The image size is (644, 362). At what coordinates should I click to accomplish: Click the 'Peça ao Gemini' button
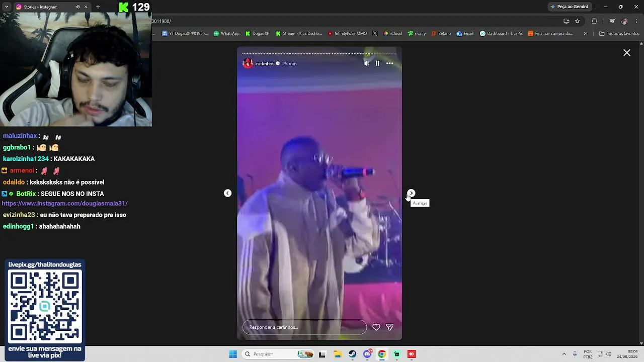pyautogui.click(x=569, y=7)
